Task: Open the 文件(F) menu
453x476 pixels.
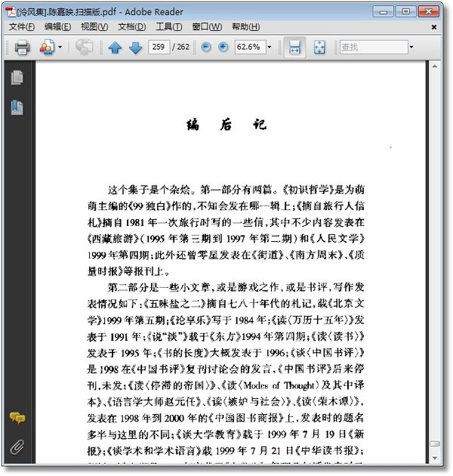Action: point(21,26)
